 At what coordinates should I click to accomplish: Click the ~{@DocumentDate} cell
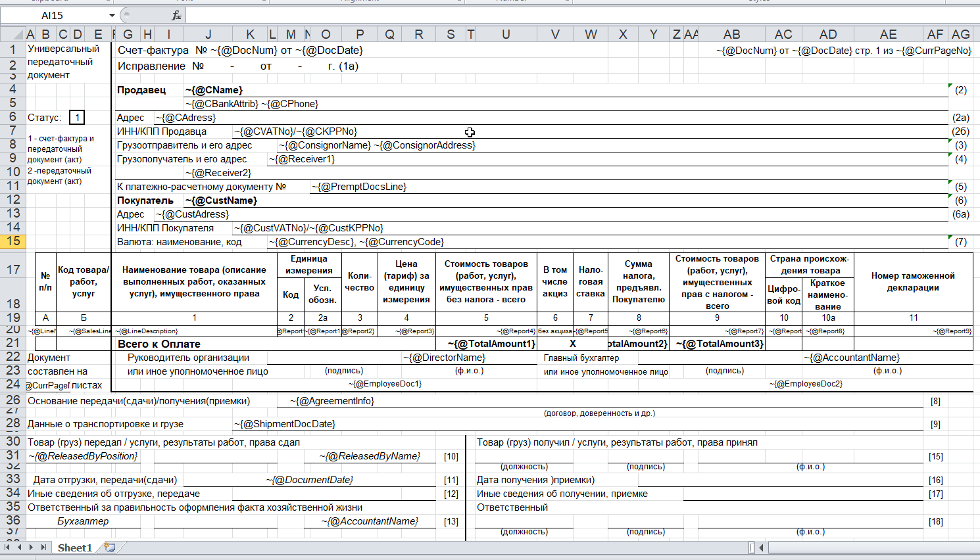(x=309, y=480)
